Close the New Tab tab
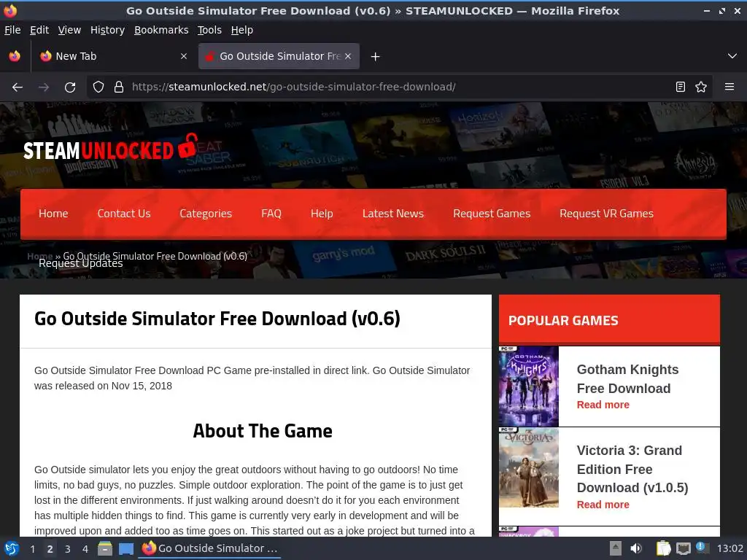 coord(184,56)
